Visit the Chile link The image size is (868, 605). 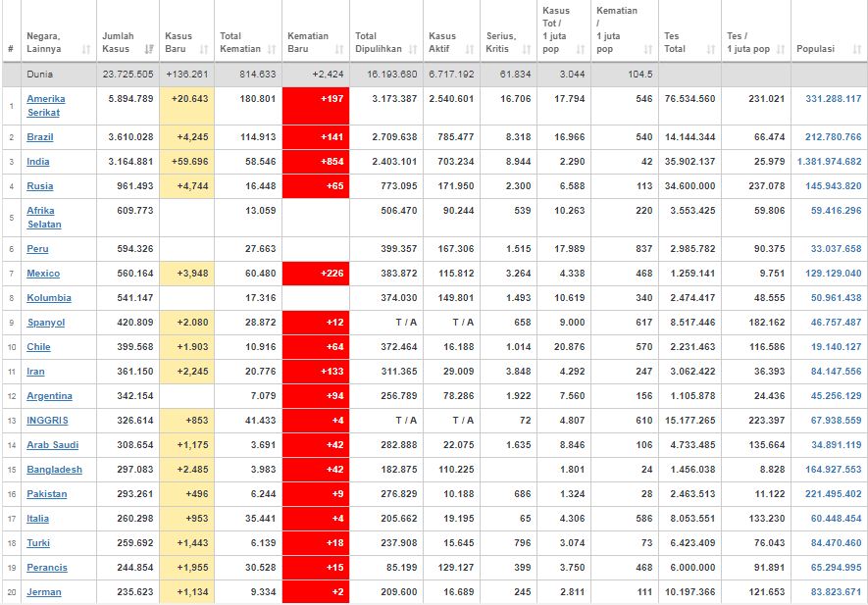click(38, 346)
